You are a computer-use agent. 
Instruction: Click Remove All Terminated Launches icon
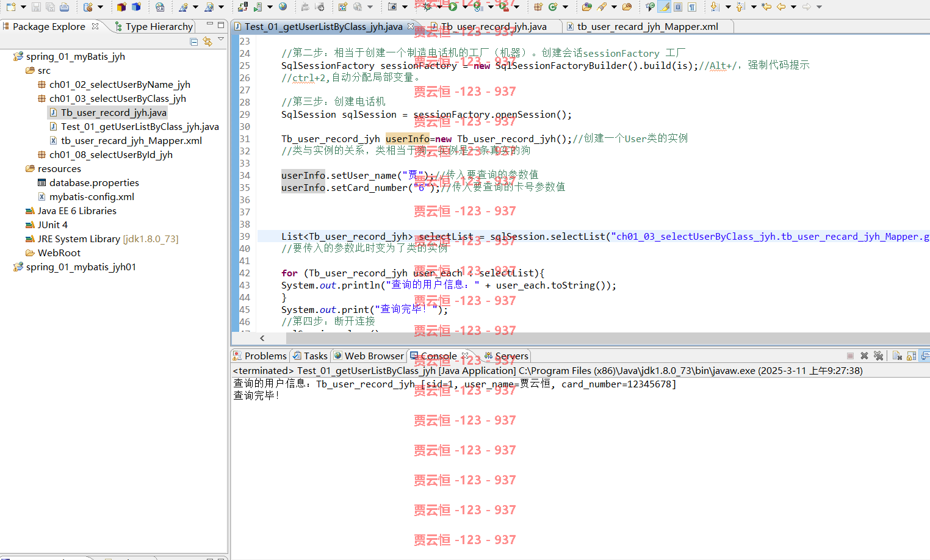pyautogui.click(x=878, y=356)
